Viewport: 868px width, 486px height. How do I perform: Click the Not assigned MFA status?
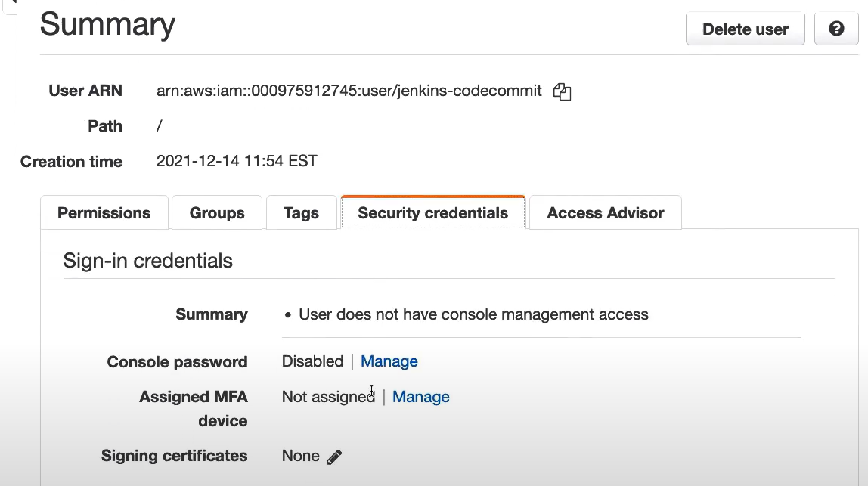328,397
